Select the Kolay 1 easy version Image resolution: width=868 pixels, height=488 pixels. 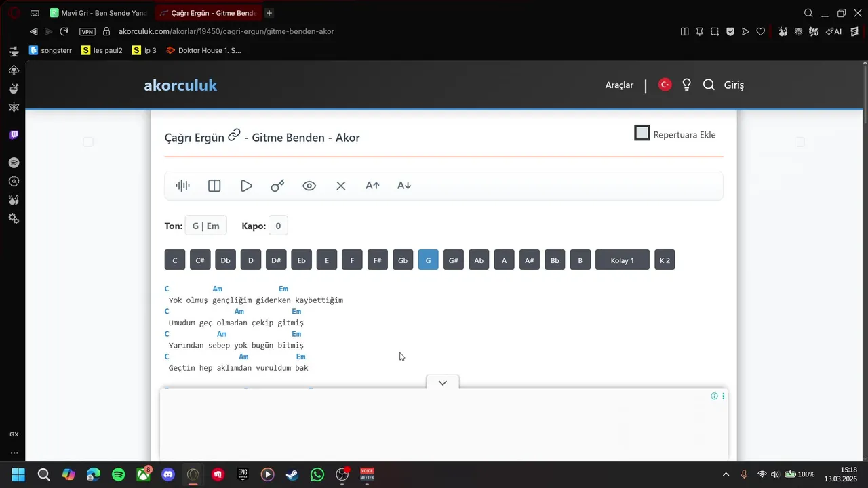click(622, 260)
